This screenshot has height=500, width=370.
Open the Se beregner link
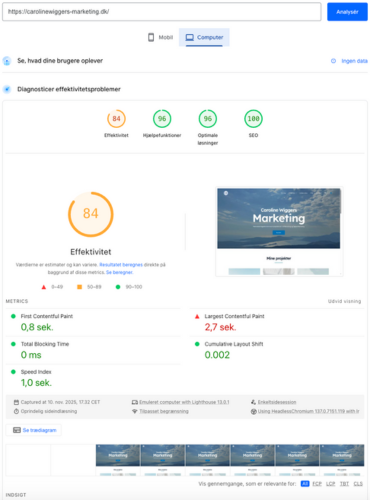119,272
